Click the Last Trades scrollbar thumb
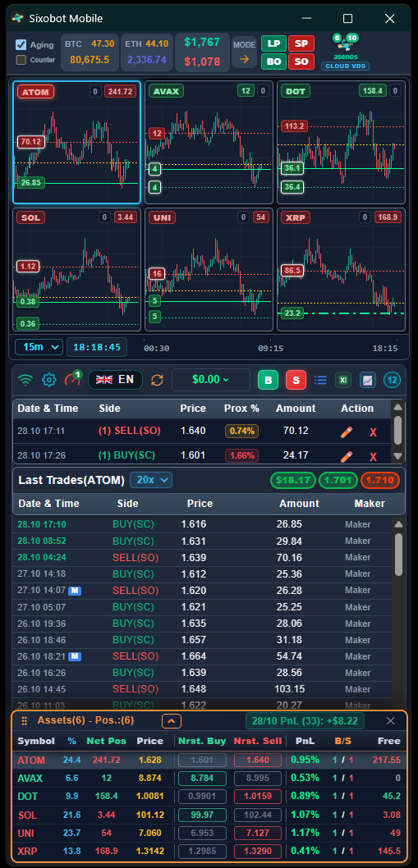418x868 pixels. (x=397, y=555)
